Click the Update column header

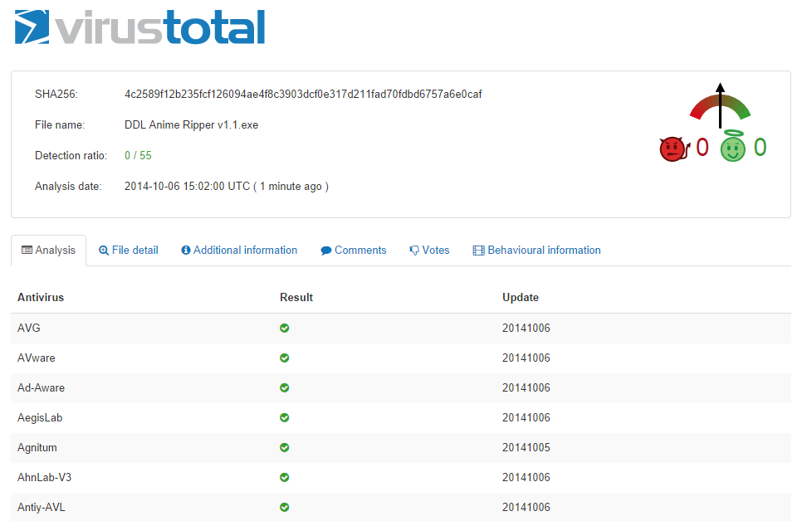521,298
